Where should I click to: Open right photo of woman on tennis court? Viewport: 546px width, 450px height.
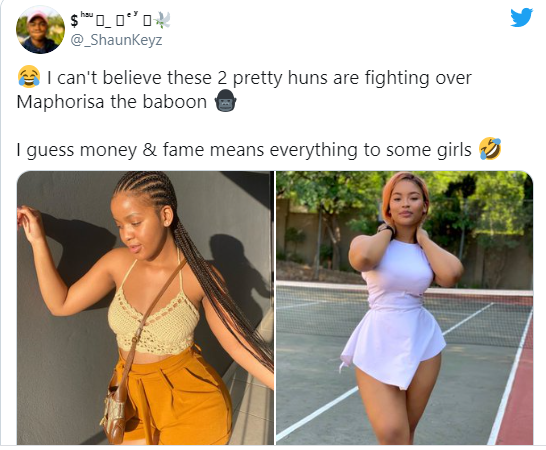pos(404,308)
